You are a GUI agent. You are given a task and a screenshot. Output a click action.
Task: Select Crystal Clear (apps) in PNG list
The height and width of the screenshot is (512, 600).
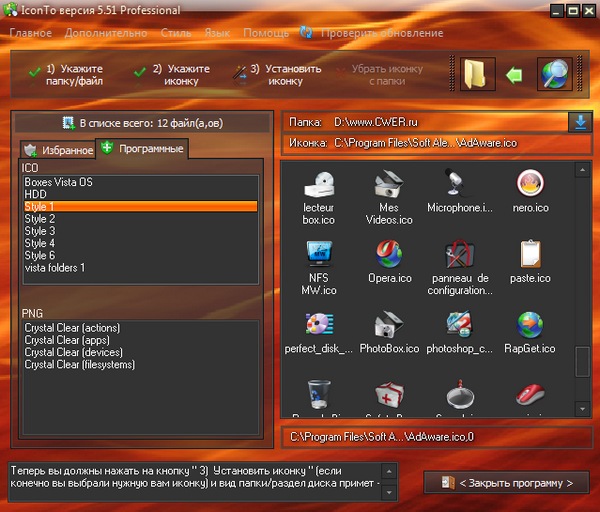pos(69,340)
